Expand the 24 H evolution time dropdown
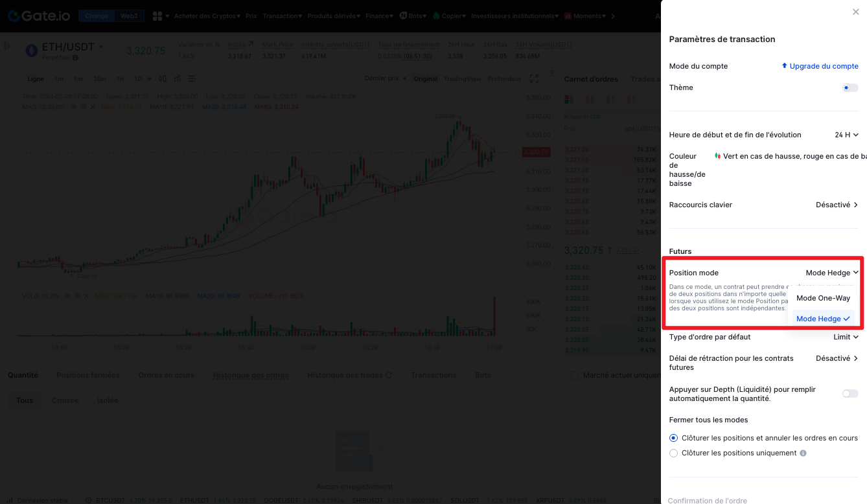This screenshot has height=504, width=867. point(846,135)
